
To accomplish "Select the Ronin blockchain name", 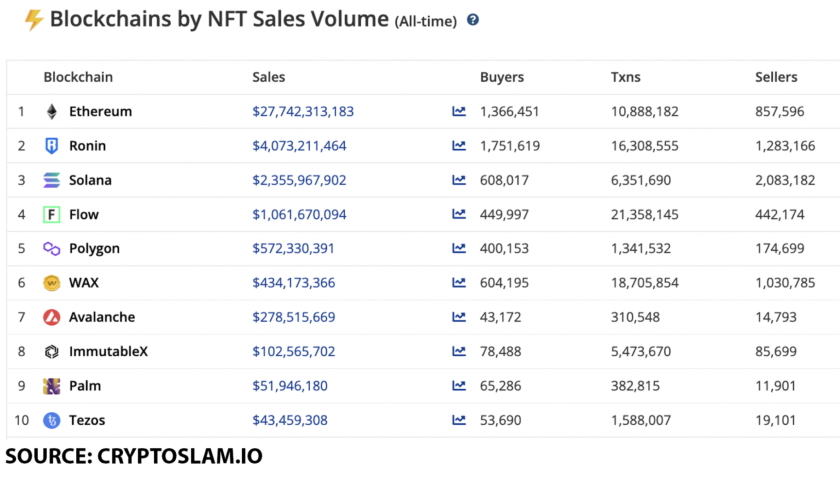I will tap(87, 146).
